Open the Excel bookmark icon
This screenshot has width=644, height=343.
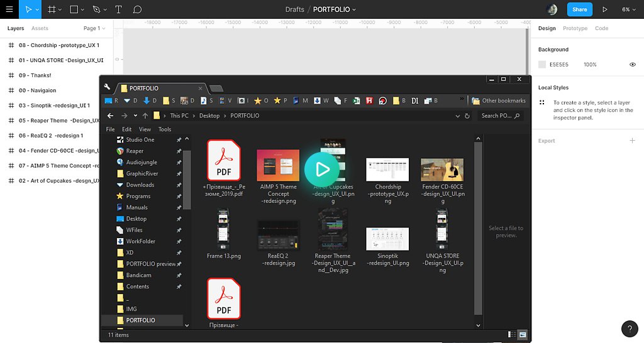pyautogui.click(x=357, y=101)
